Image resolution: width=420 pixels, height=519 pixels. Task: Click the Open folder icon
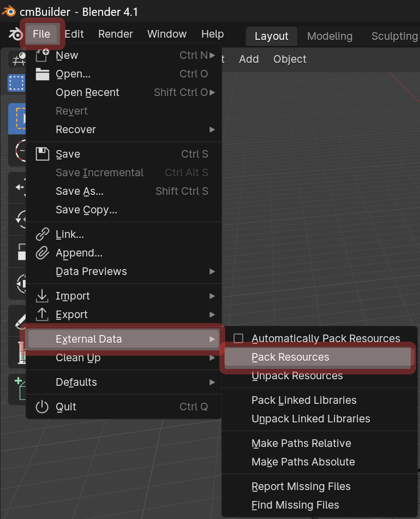[x=43, y=74]
